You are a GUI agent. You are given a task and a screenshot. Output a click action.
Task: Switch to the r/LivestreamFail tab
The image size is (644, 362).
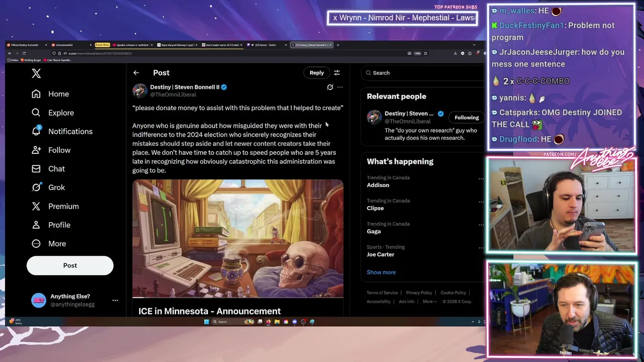tap(70, 45)
